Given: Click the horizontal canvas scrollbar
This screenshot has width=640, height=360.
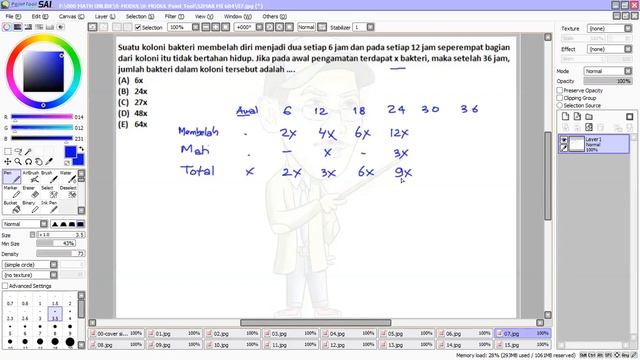Looking at the screenshot, I should coord(316,322).
